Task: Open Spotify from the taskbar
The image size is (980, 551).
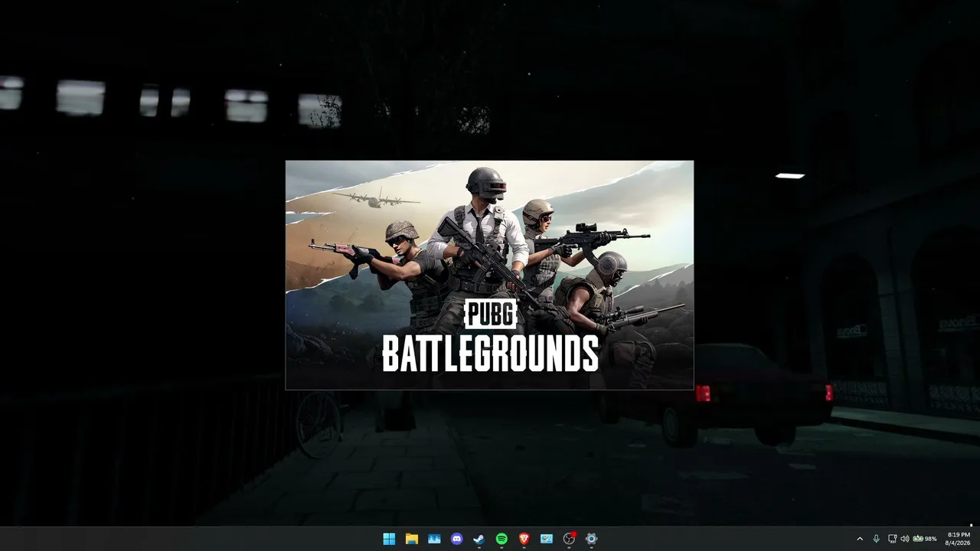Action: 501,539
